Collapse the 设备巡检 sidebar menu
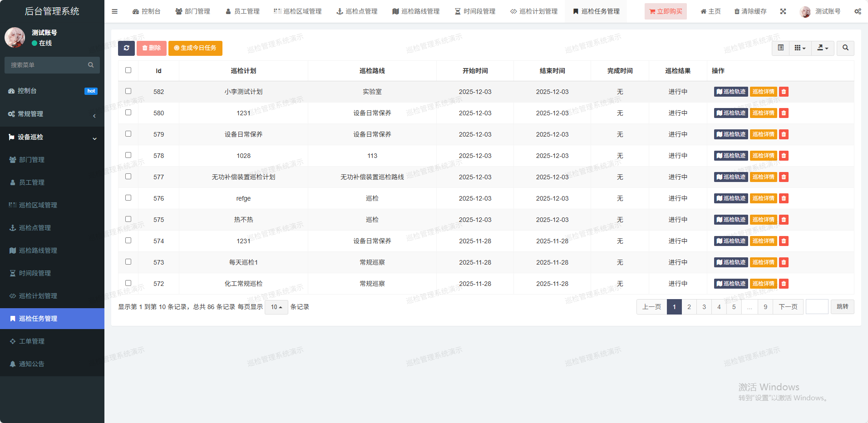 [52, 137]
